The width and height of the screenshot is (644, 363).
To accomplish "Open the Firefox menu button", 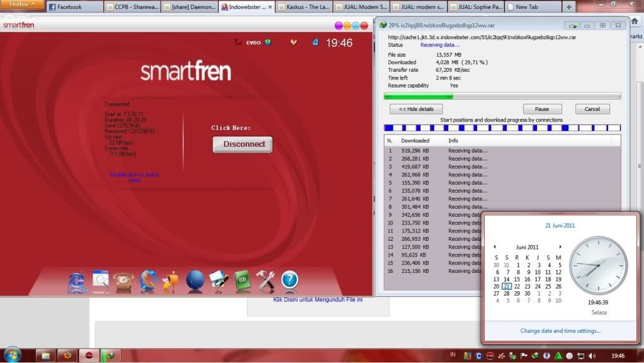I will pos(21,4).
